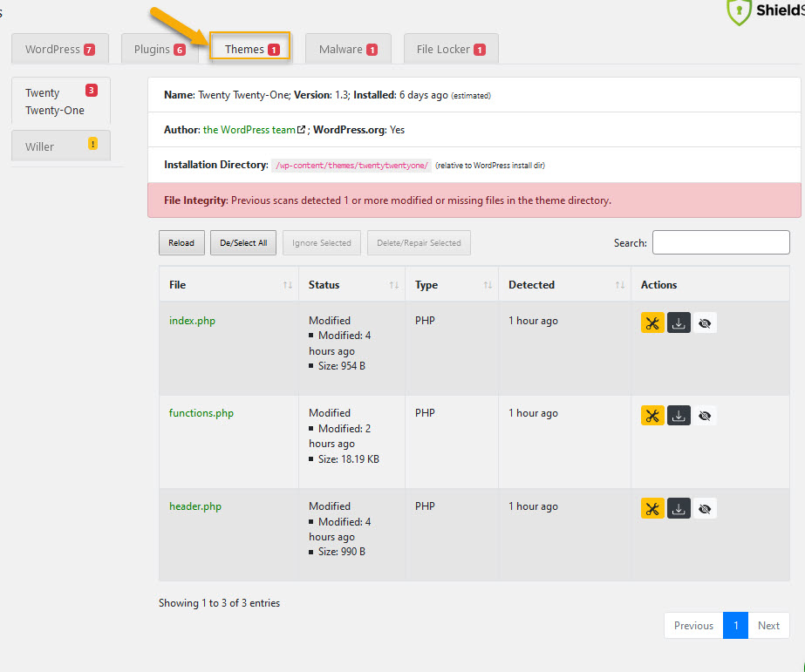Open the File Locker tab

[451, 50]
